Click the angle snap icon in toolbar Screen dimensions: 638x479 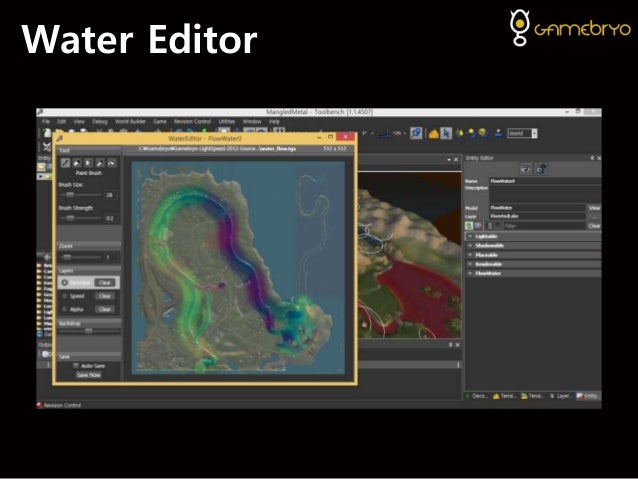pos(384,133)
